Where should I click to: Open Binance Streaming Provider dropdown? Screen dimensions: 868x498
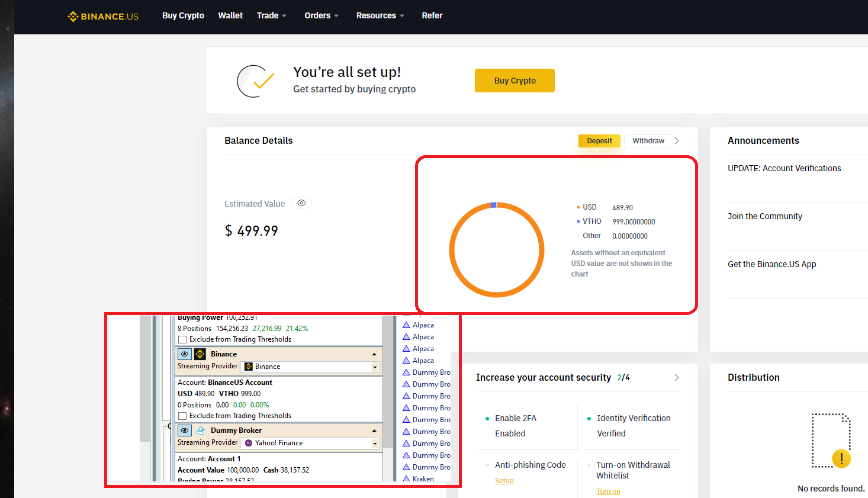pyautogui.click(x=375, y=367)
